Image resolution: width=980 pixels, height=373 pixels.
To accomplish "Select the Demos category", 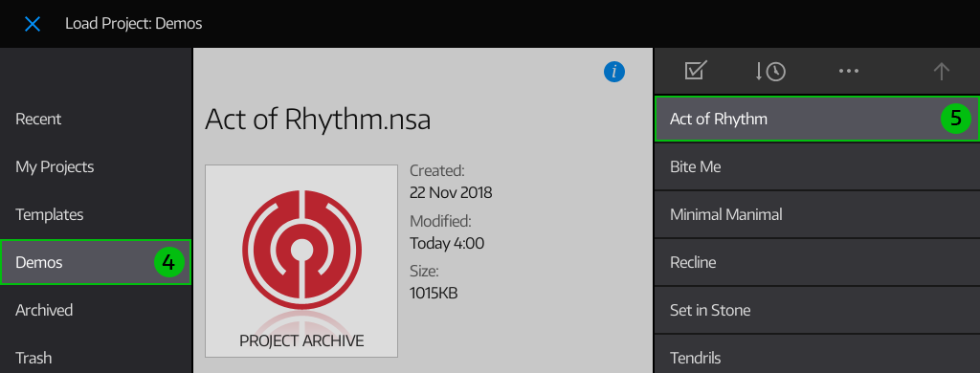I will pos(95,262).
